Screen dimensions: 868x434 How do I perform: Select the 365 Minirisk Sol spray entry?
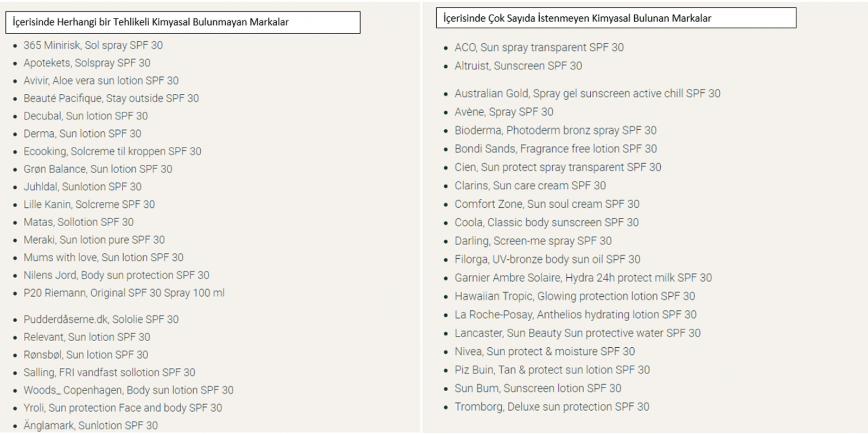(93, 45)
